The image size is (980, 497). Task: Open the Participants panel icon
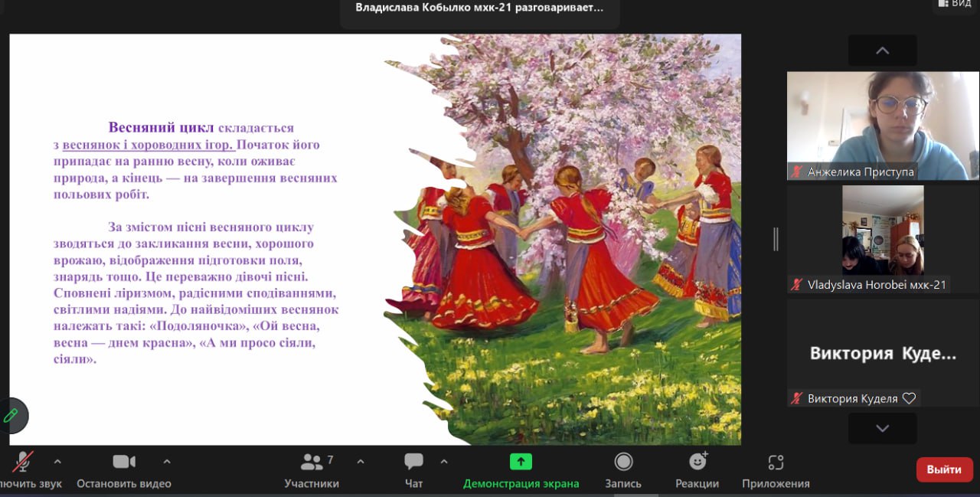pyautogui.click(x=312, y=462)
